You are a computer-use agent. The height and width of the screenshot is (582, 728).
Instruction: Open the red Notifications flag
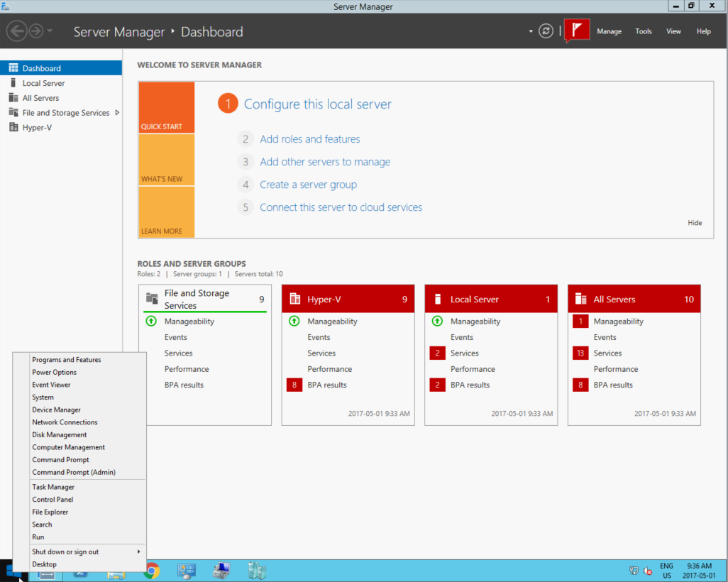click(577, 31)
